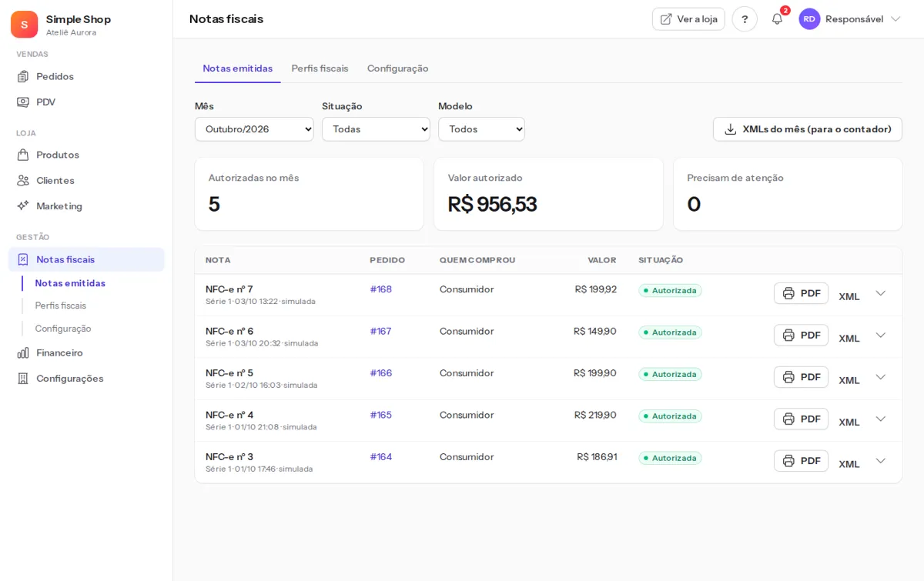
Task: Switch to the Configuração tab
Action: 397,68
